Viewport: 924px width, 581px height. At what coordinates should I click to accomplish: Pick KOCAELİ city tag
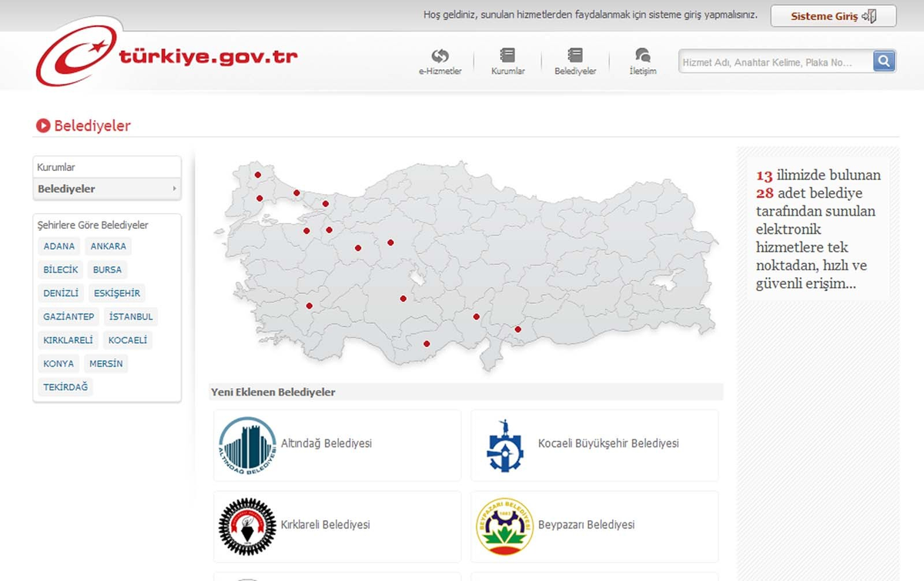pyautogui.click(x=127, y=340)
